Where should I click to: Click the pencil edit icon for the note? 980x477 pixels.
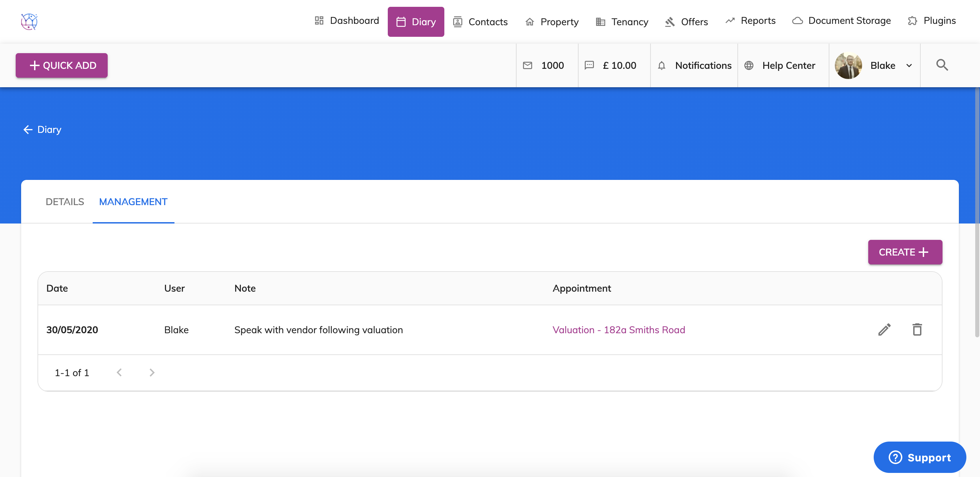(x=884, y=329)
